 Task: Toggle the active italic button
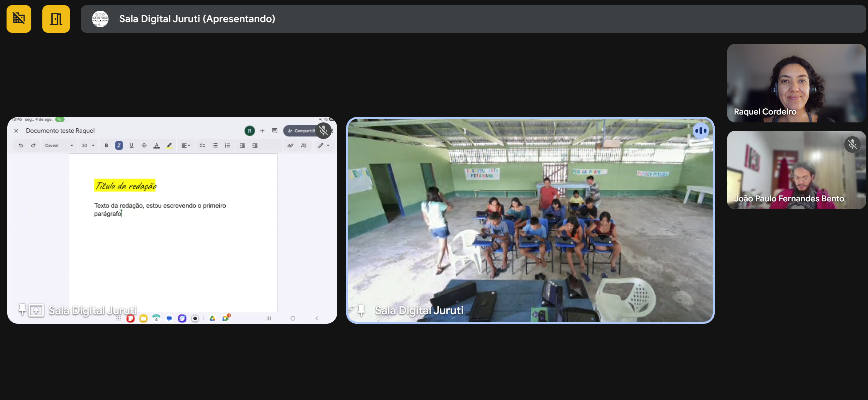(x=119, y=146)
